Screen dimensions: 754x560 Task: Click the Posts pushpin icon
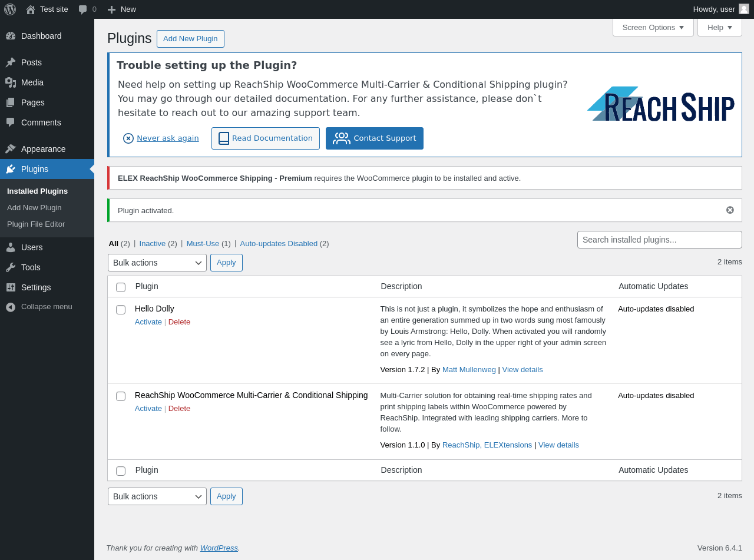pyautogui.click(x=11, y=62)
